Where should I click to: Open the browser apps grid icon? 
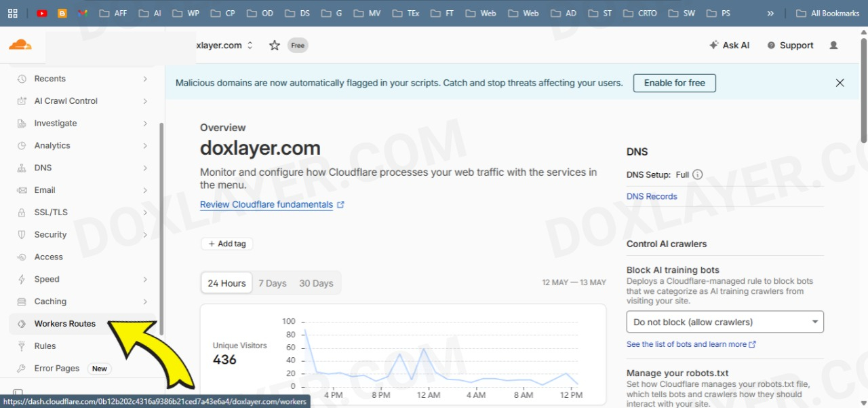(12, 13)
